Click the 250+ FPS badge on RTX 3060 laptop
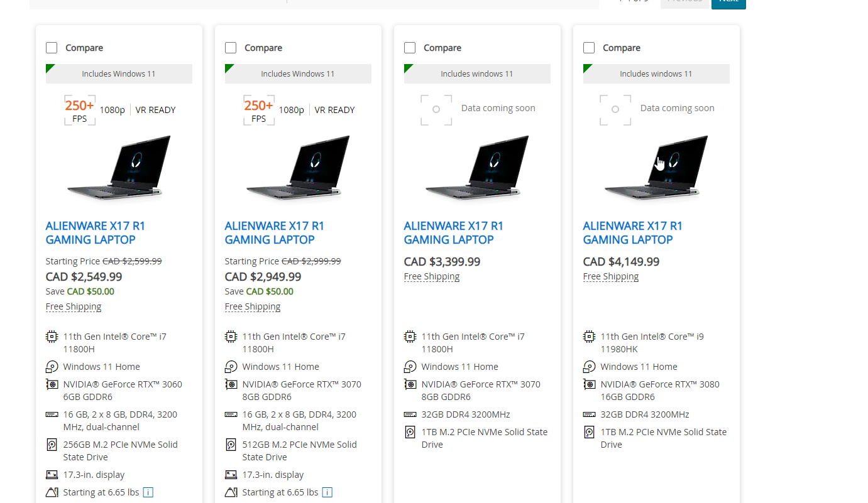The height and width of the screenshot is (503, 868). tap(80, 110)
